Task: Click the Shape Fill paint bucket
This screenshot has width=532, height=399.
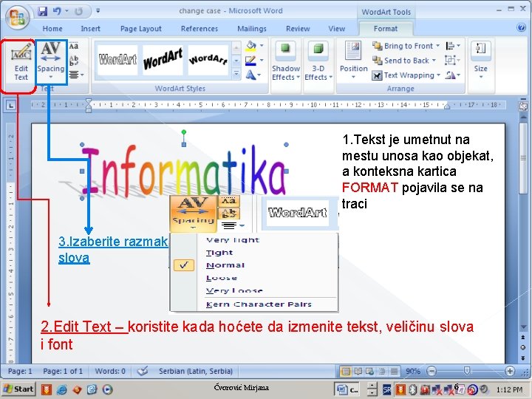Action: 250,46
